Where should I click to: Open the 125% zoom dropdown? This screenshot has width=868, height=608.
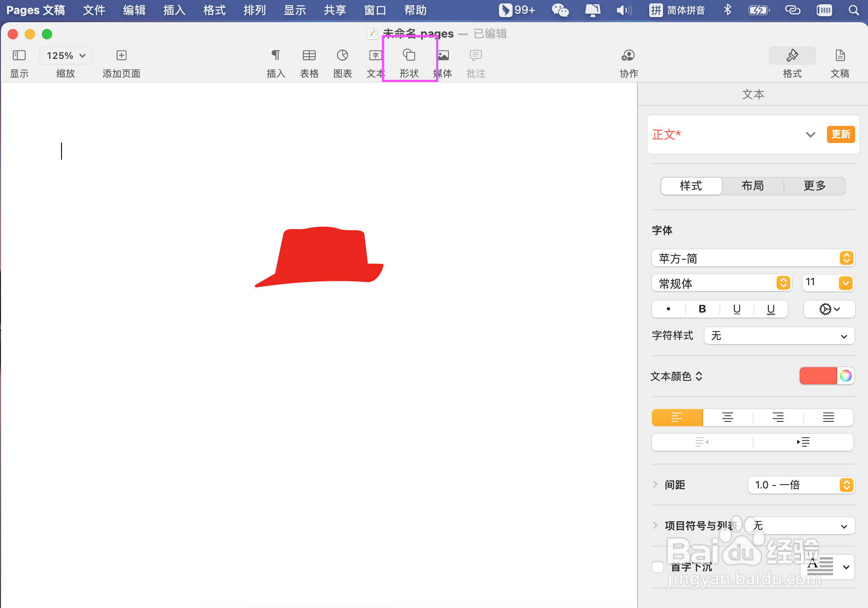tap(65, 56)
